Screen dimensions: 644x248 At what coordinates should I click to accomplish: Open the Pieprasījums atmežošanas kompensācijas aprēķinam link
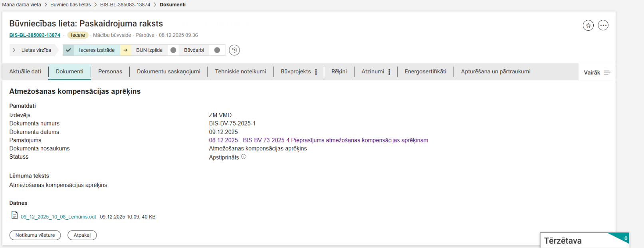[x=318, y=140]
